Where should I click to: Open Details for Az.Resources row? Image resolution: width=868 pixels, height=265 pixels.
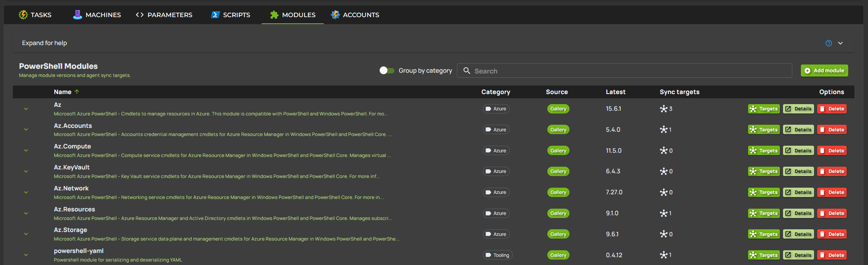coord(798,213)
